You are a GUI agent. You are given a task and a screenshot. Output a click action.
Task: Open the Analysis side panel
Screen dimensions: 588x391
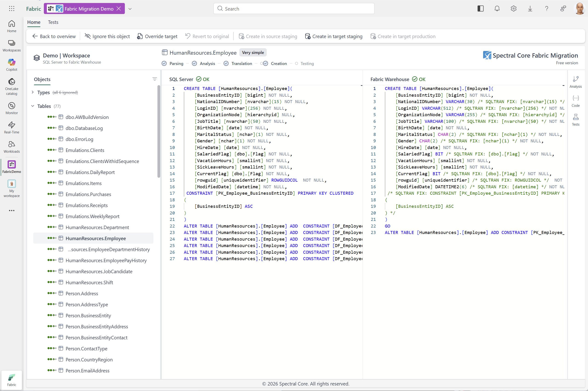[x=576, y=82]
